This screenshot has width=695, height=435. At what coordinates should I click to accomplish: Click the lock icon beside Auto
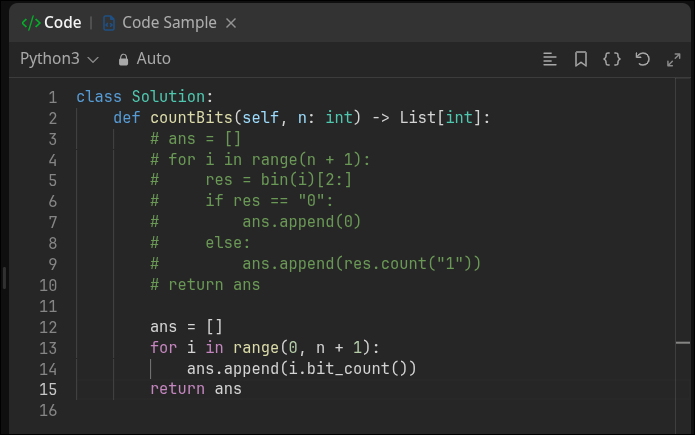pyautogui.click(x=124, y=59)
